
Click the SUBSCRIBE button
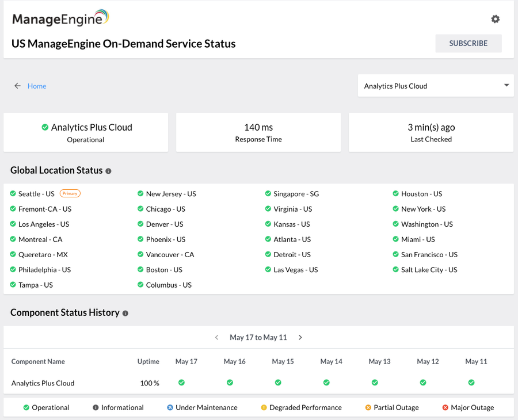click(x=468, y=43)
